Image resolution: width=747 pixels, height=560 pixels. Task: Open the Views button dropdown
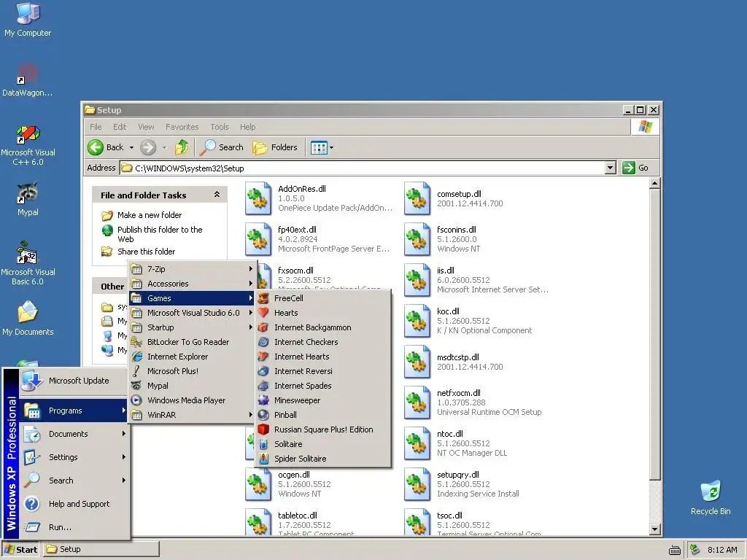332,147
